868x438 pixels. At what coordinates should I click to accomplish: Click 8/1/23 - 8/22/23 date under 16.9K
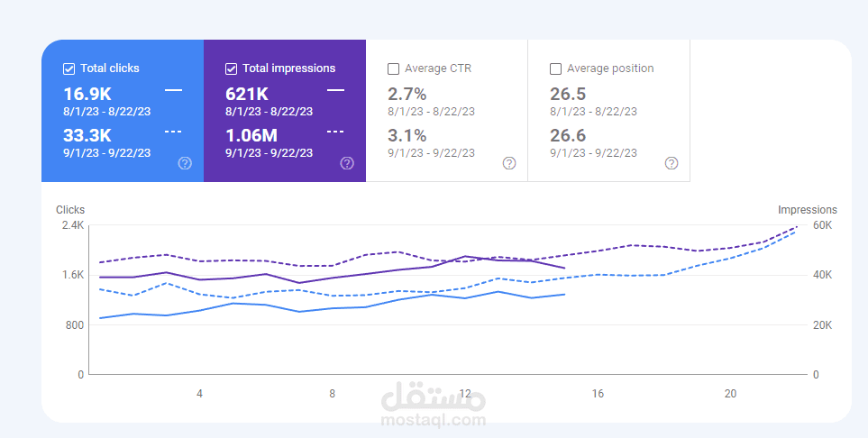[x=107, y=111]
